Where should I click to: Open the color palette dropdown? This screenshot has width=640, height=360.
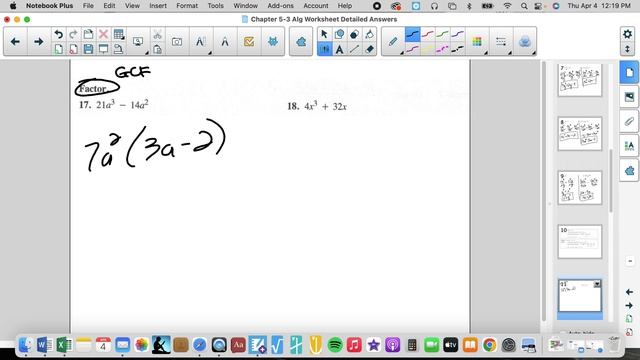click(477, 42)
